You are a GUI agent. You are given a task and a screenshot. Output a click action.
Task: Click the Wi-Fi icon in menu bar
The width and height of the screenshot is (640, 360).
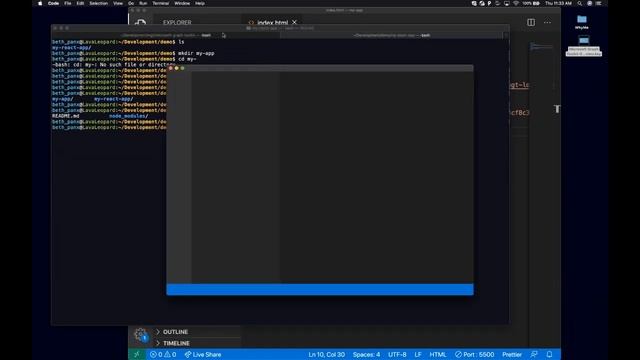(x=516, y=3)
